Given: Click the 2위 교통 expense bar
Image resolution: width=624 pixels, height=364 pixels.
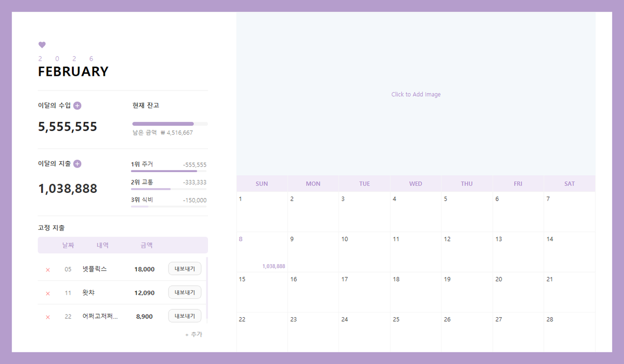Looking at the screenshot, I should 168,189.
